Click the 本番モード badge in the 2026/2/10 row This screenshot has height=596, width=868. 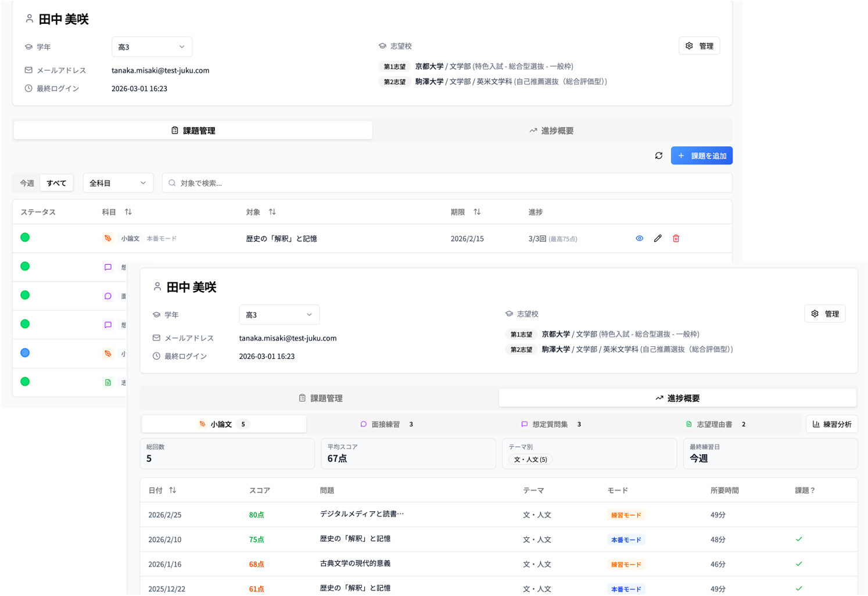coord(626,540)
